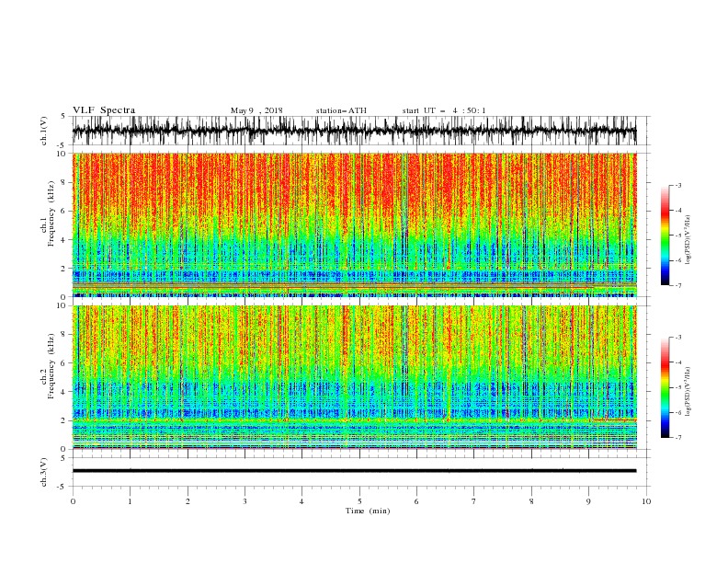Click the ch.2 PSD color bar
The image size is (728, 563).
(x=665, y=387)
